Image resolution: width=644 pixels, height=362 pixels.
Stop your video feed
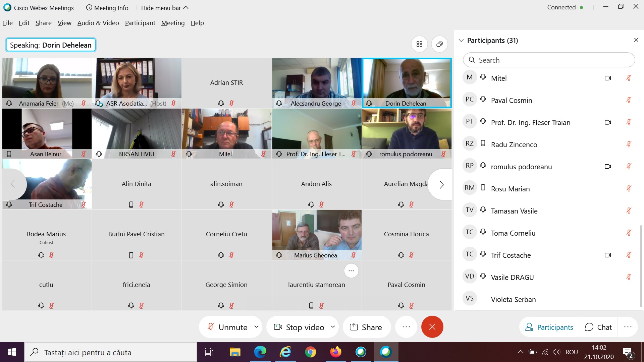(299, 327)
